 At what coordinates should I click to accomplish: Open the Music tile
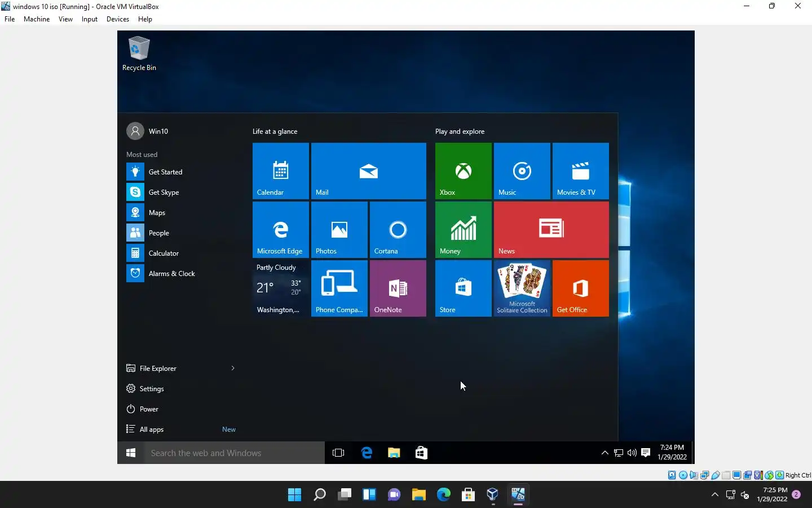pyautogui.click(x=522, y=171)
